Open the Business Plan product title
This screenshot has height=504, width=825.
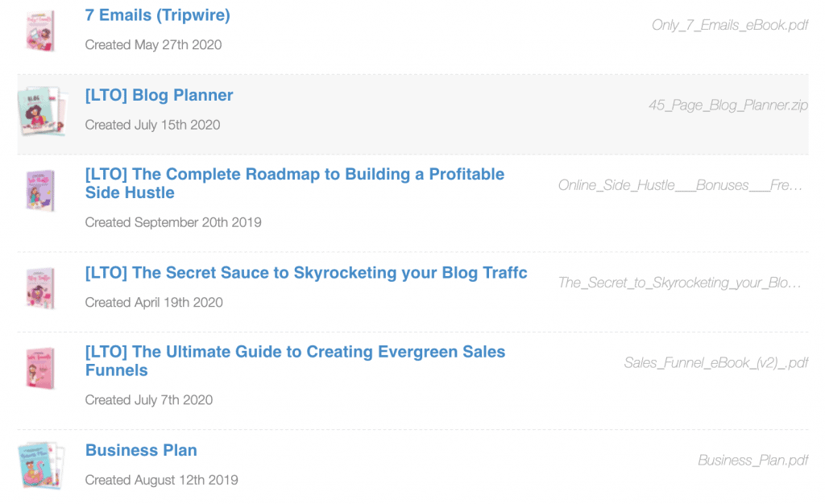141,450
